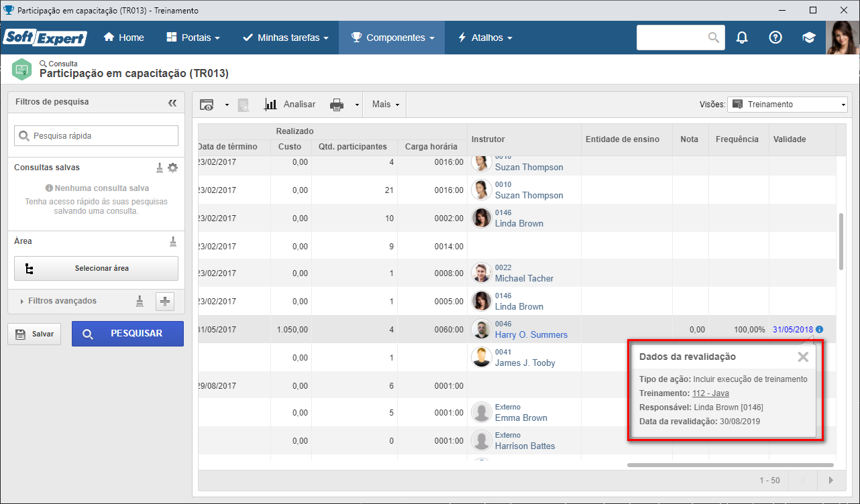Click the PESQUISAR button
The width and height of the screenshot is (860, 504).
(127, 333)
